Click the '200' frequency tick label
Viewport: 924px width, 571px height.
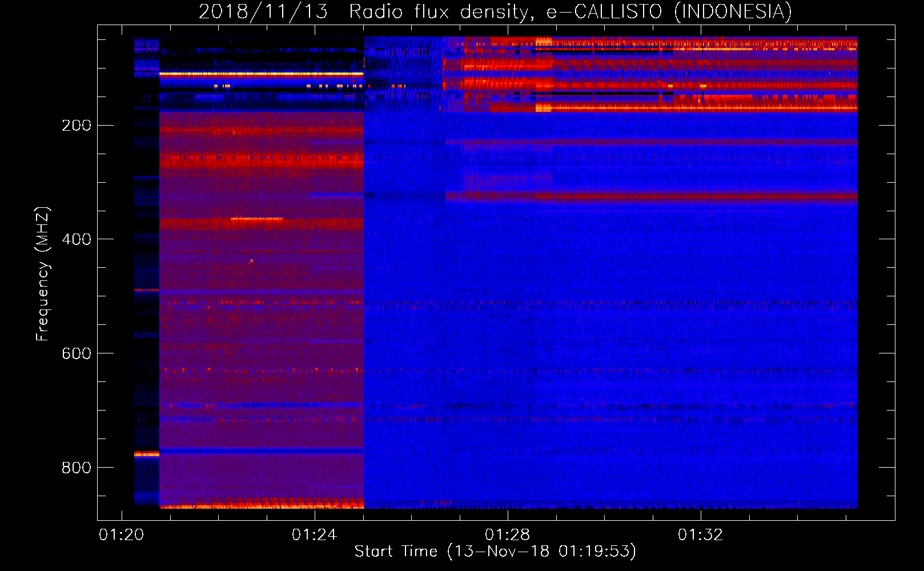tap(77, 125)
